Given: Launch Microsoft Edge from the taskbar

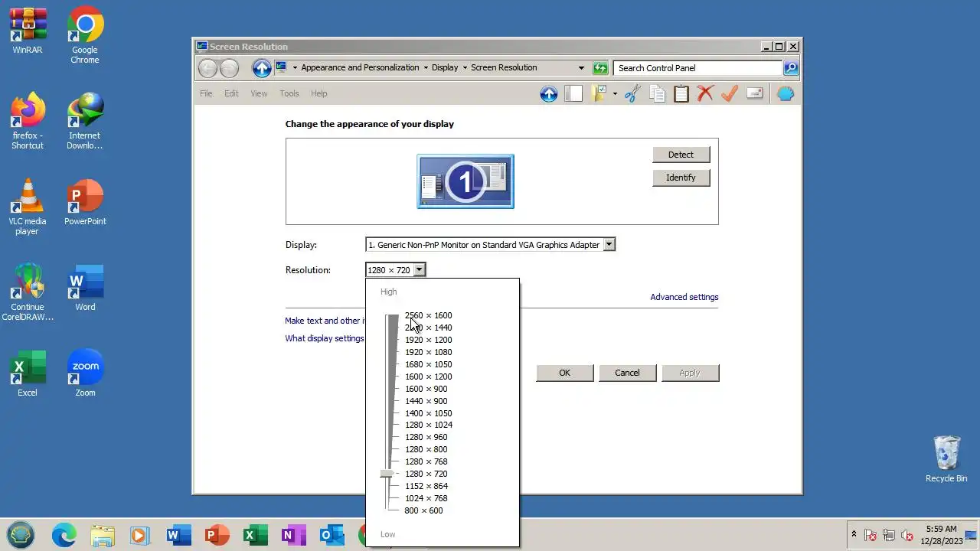Looking at the screenshot, I should click(64, 535).
